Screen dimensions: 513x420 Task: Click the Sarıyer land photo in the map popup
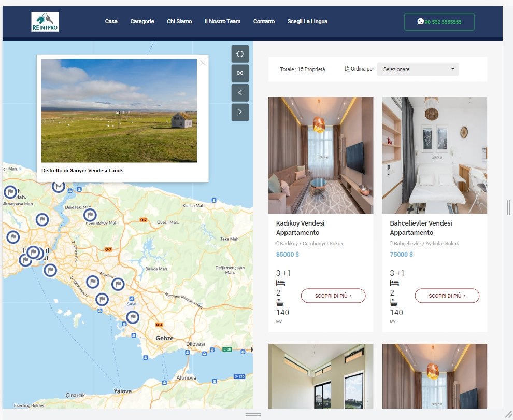tap(119, 110)
